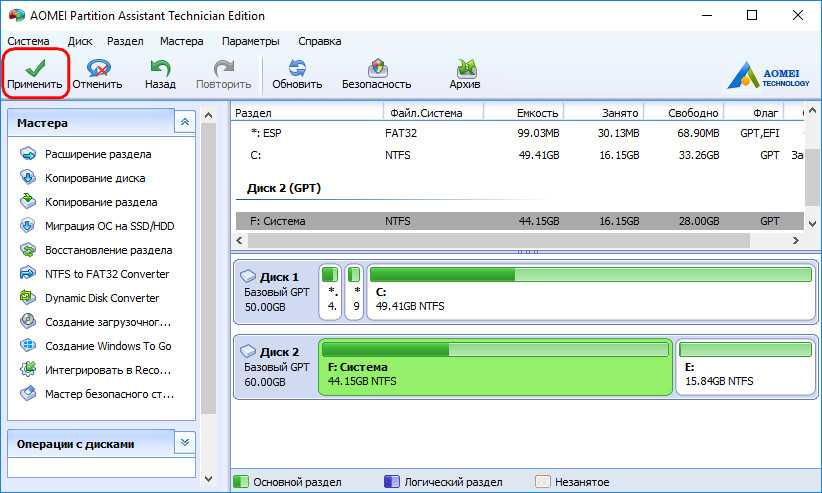Open Миграция ОС на SSD/HDD wizard
822x493 pixels.
pyautogui.click(x=109, y=226)
